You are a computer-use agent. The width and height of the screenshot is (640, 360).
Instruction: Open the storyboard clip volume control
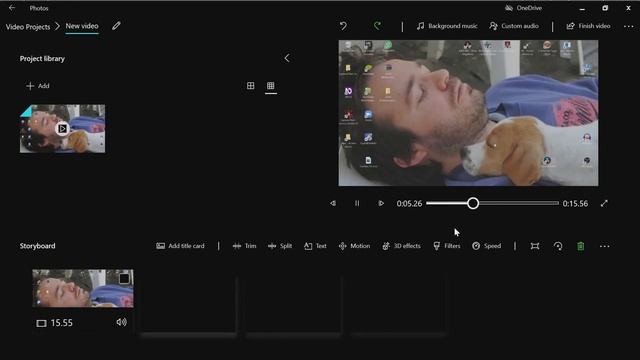point(121,322)
